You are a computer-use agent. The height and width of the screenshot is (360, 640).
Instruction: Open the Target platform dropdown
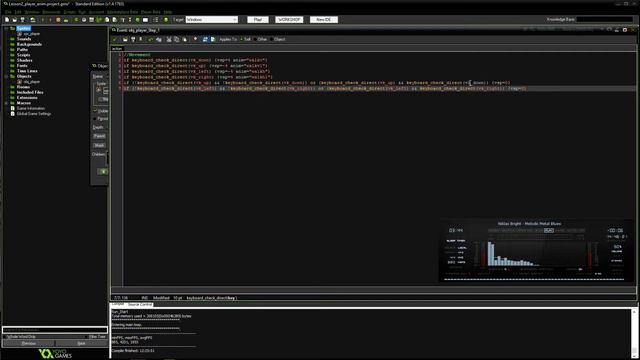212,20
